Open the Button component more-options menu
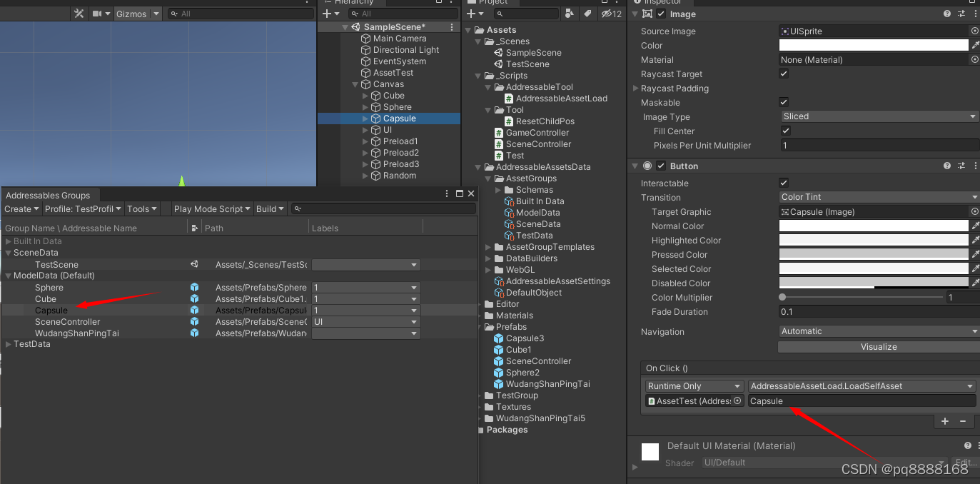 (x=975, y=166)
